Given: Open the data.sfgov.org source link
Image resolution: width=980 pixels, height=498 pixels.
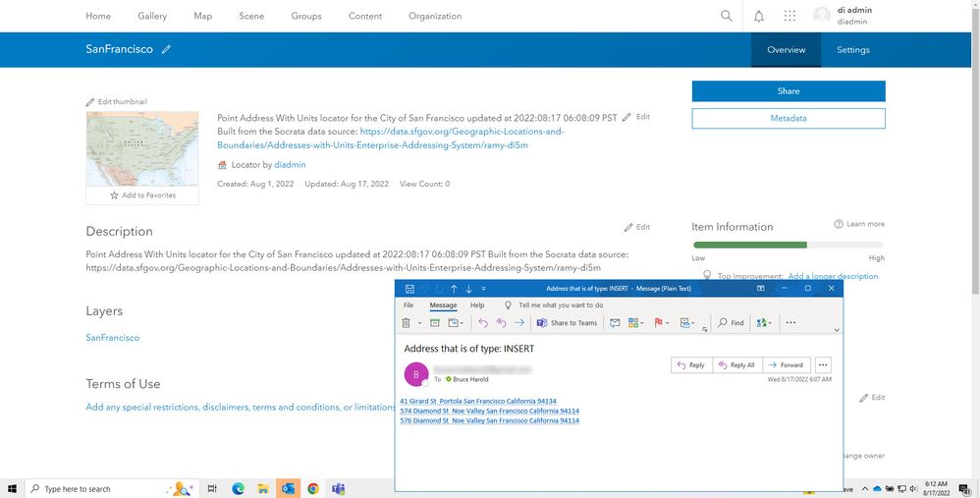Looking at the screenshot, I should tap(391, 138).
